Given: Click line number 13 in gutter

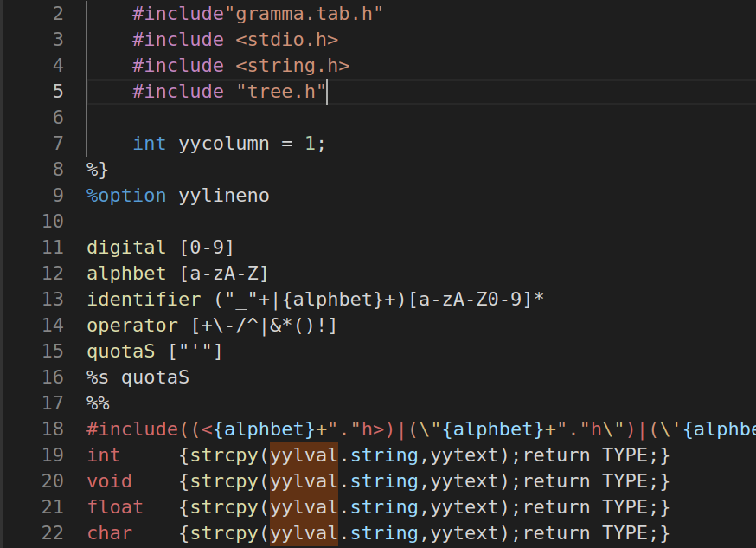Looking at the screenshot, I should point(53,299).
